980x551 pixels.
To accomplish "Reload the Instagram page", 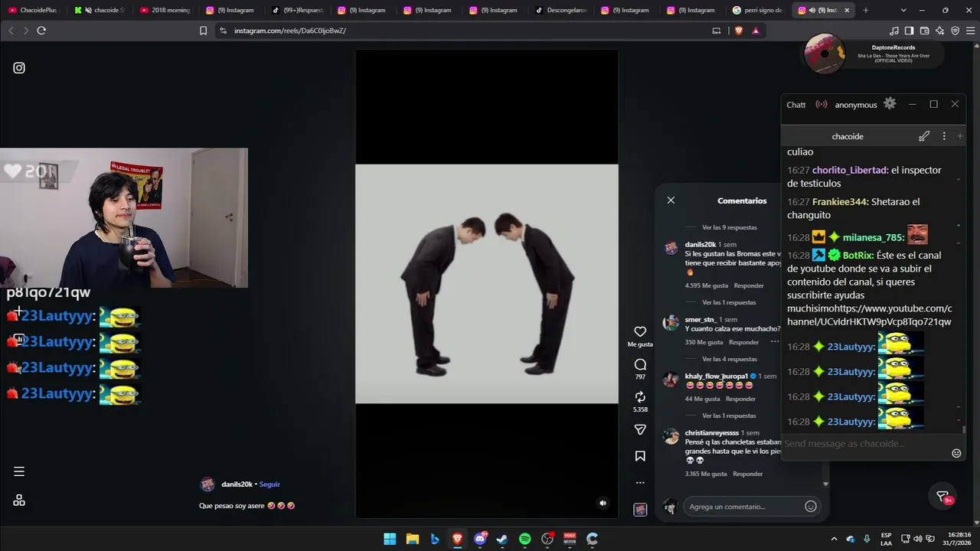I will 41,31.
